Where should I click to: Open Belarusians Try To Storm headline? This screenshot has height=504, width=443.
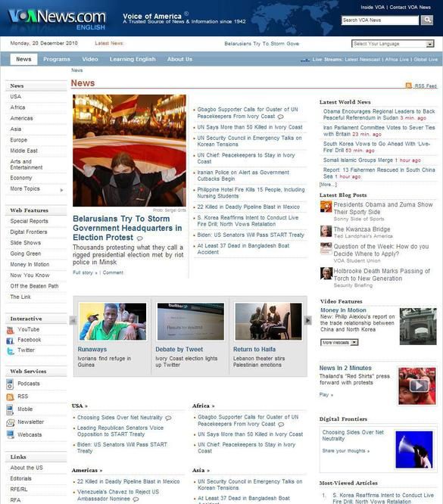pos(127,229)
